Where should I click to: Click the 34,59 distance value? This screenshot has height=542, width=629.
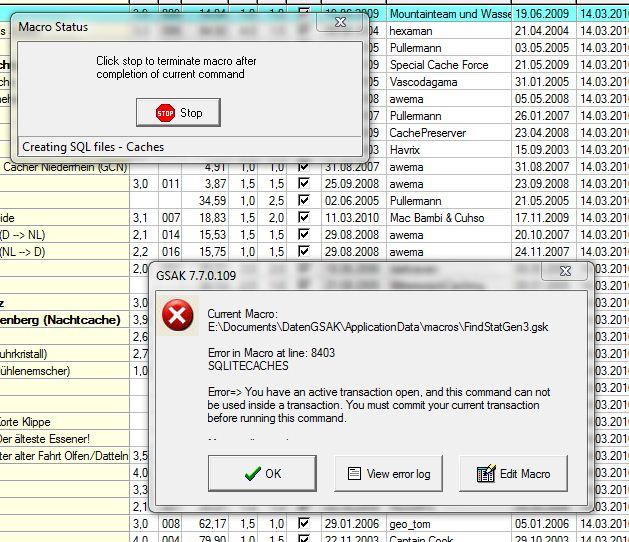tap(213, 201)
